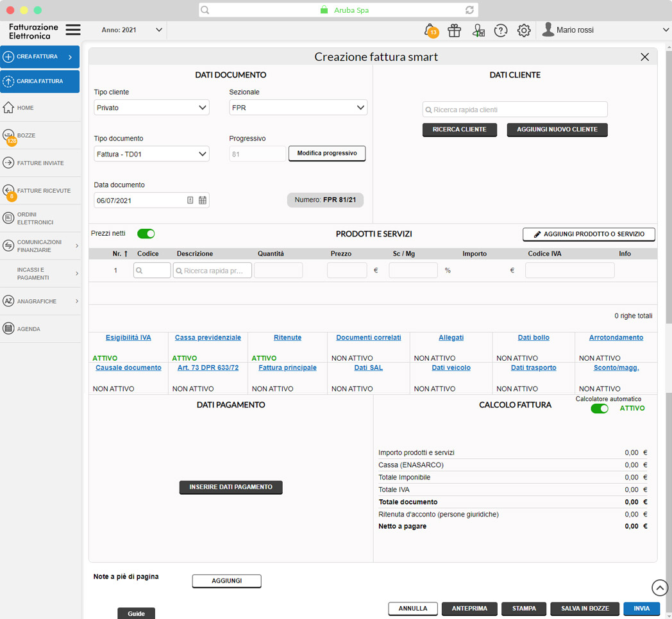Open the help question mark icon
This screenshot has height=619, width=672.
pos(501,30)
